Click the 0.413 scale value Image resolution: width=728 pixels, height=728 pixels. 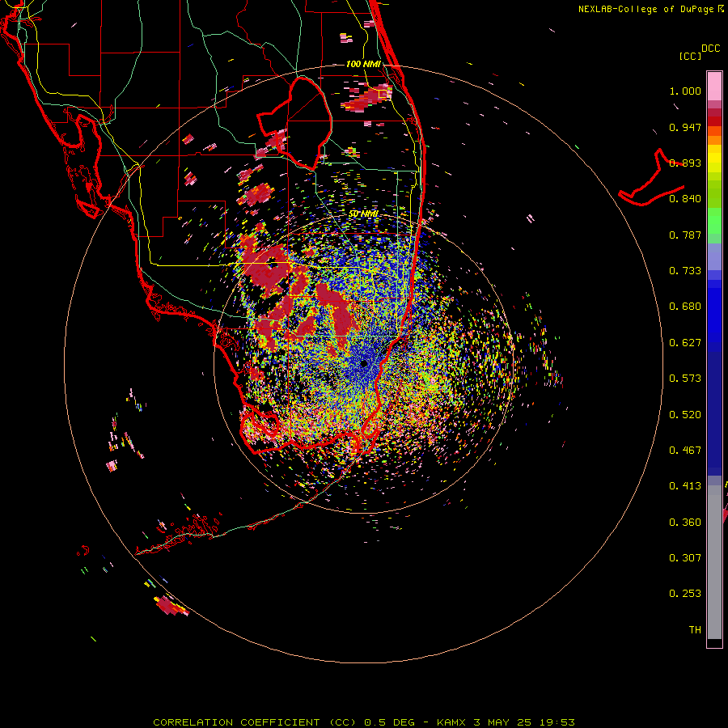[x=685, y=486]
